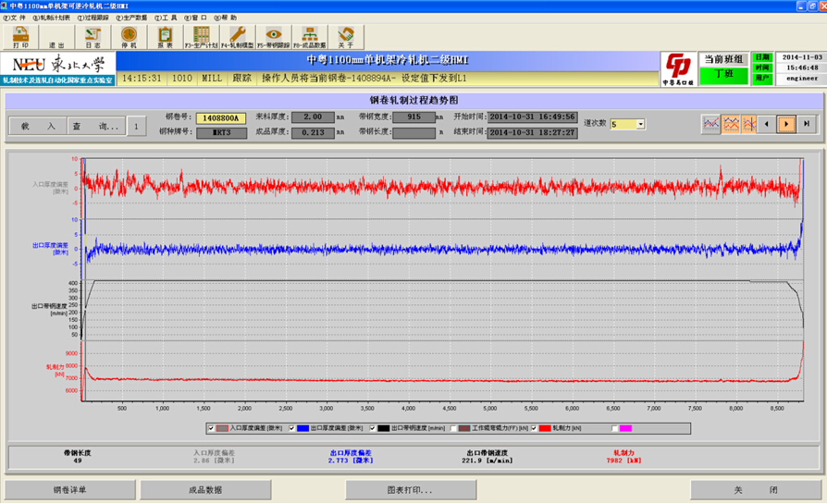The width and height of the screenshot is (827, 504).
Task: Open the 轧制计划表 menu
Action: pyautogui.click(x=51, y=18)
